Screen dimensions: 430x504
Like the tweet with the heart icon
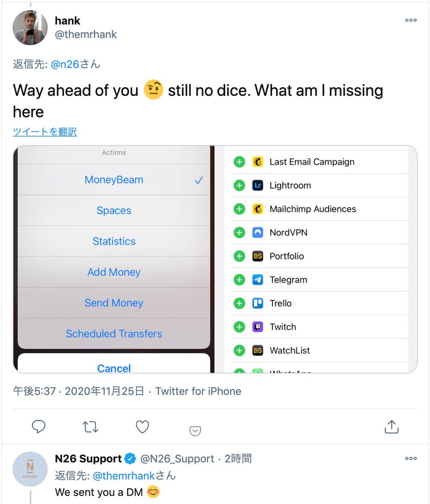click(142, 427)
